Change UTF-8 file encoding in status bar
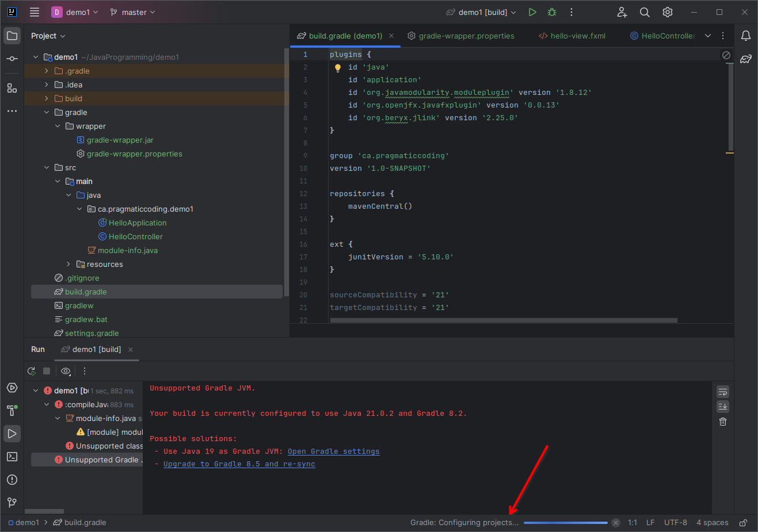This screenshot has width=758, height=532. coord(675,523)
